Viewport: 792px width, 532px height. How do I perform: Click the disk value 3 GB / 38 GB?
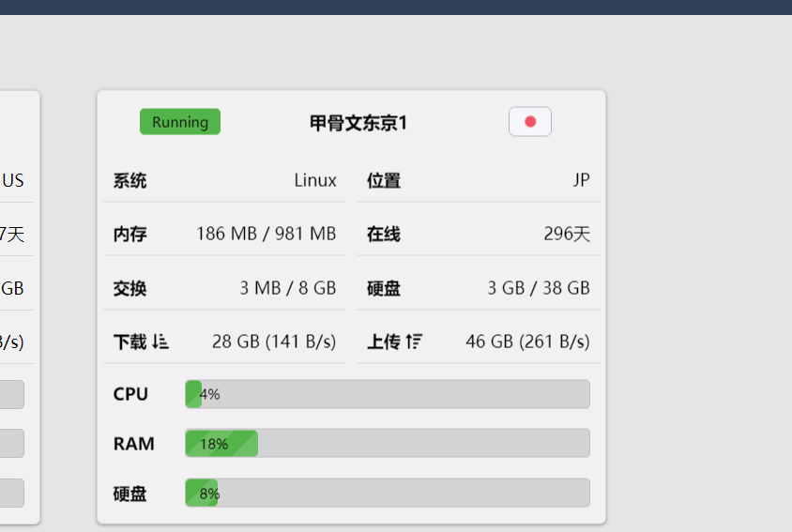pos(539,288)
